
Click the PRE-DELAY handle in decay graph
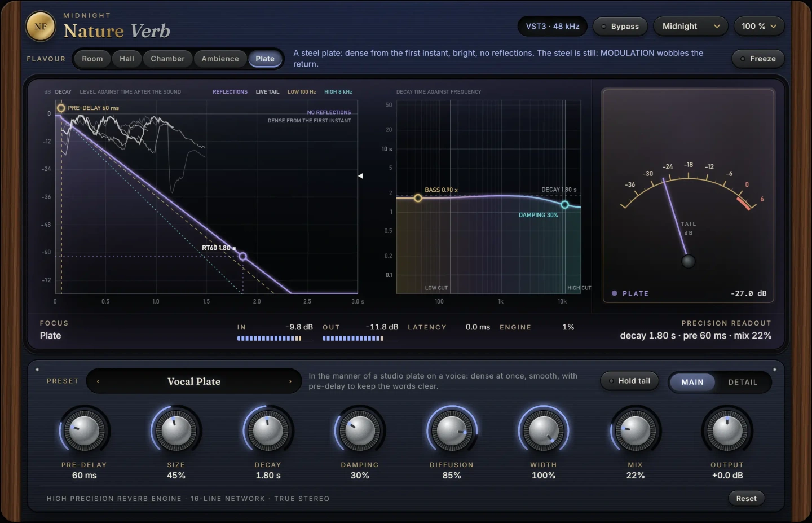pos(61,108)
